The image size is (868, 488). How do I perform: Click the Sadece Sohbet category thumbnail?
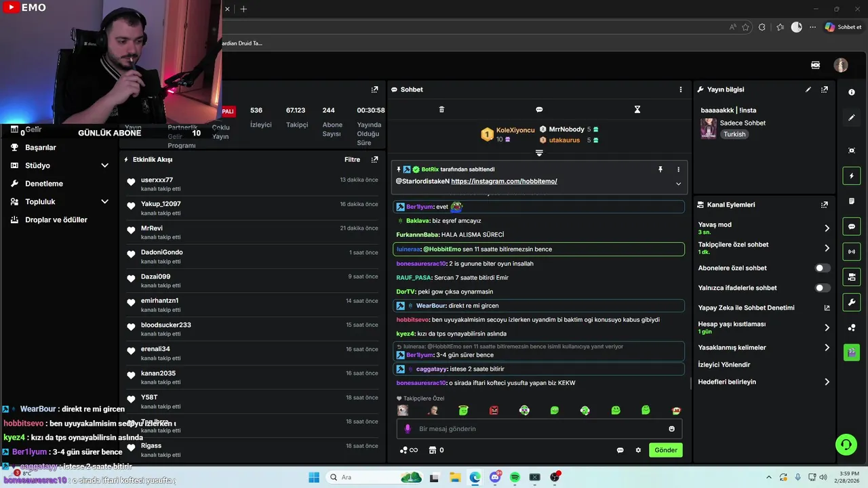(x=709, y=128)
